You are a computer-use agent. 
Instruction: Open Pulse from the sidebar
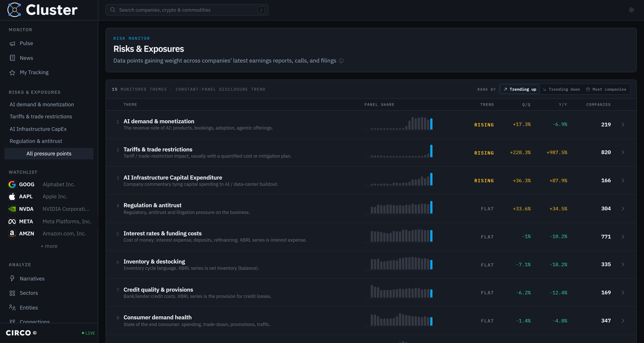(x=26, y=43)
